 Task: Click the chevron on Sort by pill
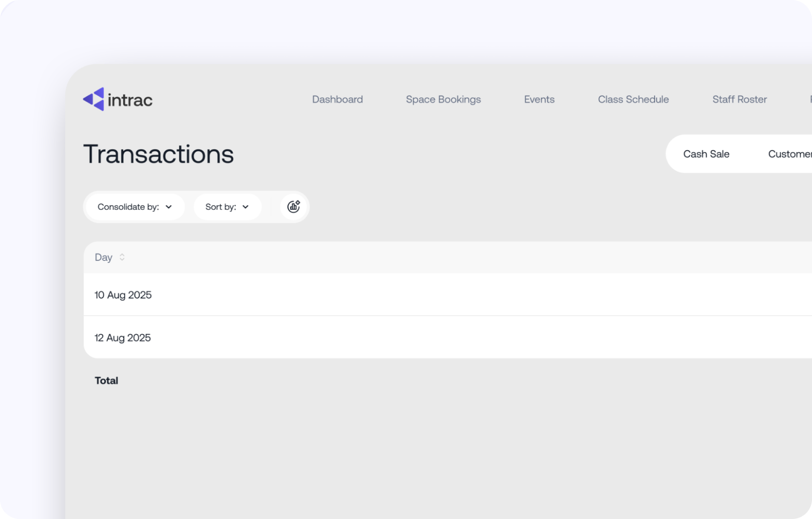[246, 206]
